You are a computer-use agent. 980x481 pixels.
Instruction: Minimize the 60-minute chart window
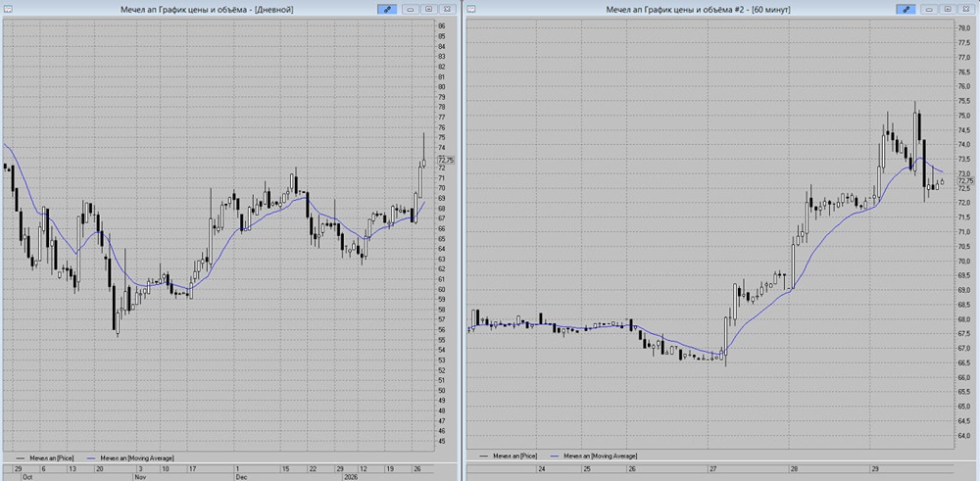point(930,9)
